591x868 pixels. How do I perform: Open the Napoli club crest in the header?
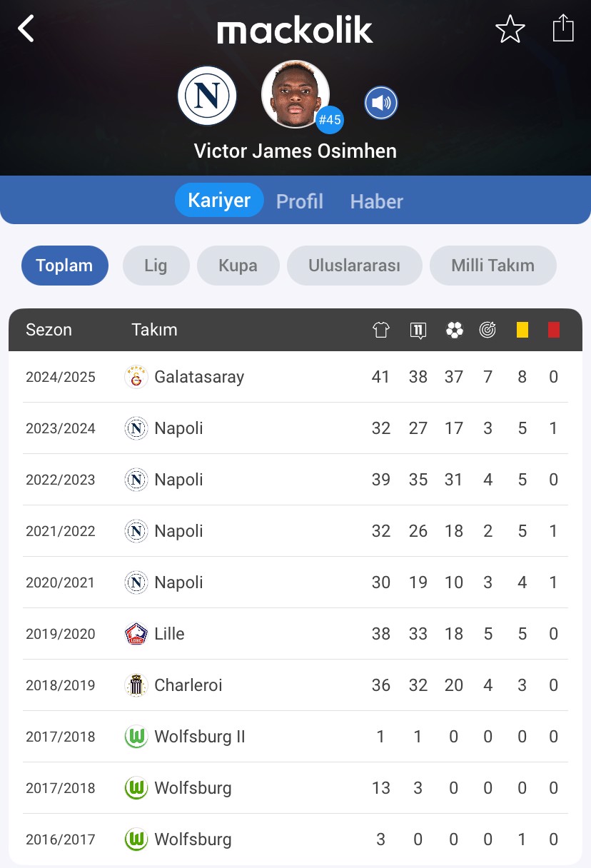207,95
